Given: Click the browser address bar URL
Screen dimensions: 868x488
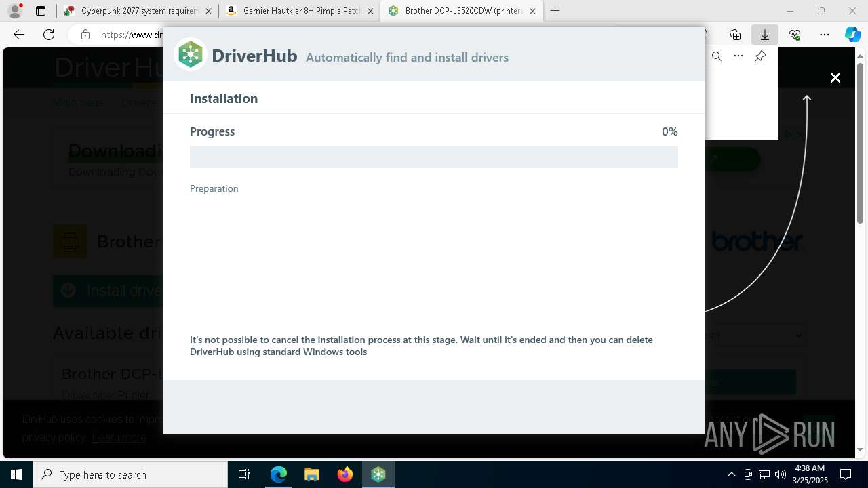Looking at the screenshot, I should [x=132, y=35].
